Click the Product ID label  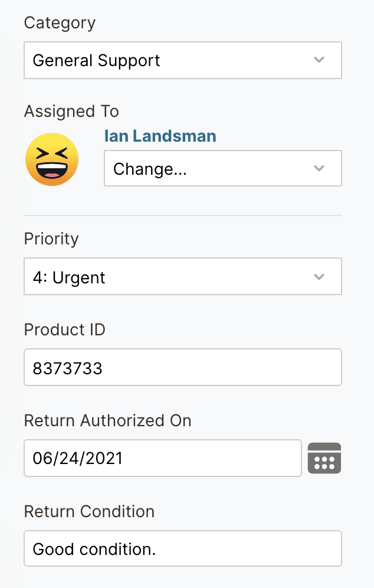pyautogui.click(x=65, y=329)
